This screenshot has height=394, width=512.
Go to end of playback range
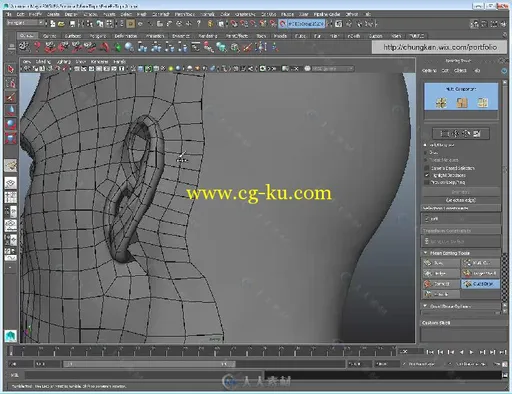pos(503,352)
